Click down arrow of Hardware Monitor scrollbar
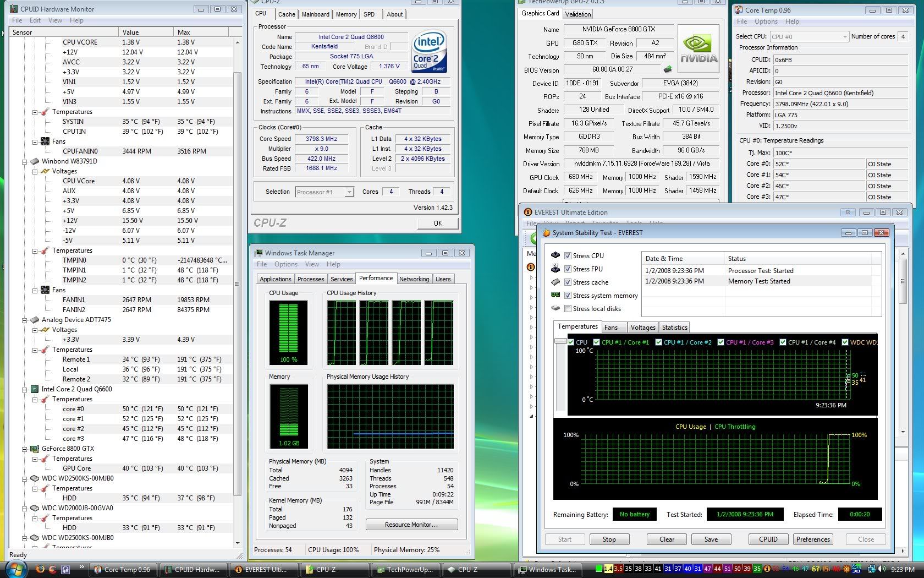This screenshot has width=924, height=578. 237,543
